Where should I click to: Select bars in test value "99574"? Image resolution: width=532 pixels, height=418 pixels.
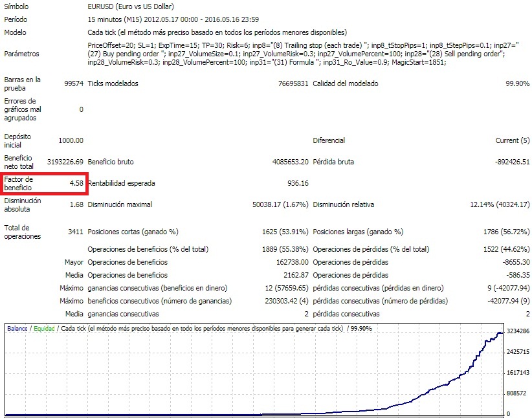tap(74, 83)
